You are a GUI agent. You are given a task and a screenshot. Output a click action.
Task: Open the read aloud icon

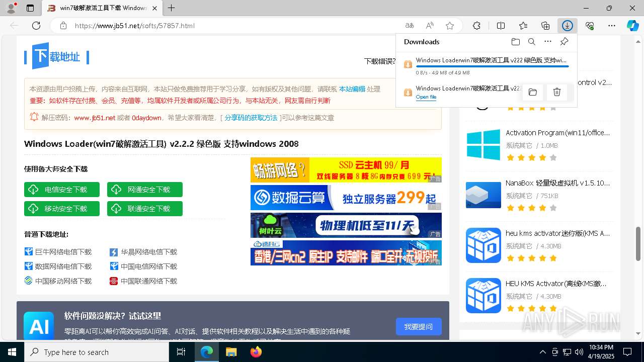click(430, 26)
